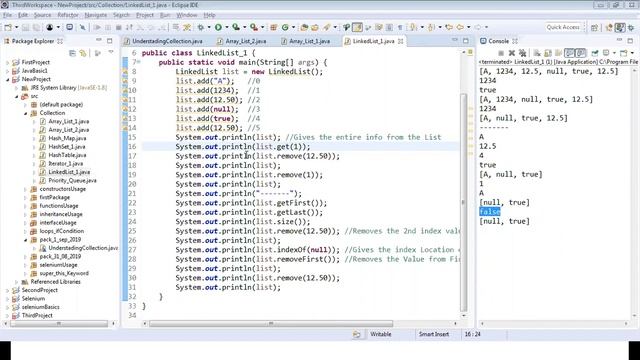Image resolution: width=640 pixels, height=360 pixels.
Task: Click the New file toolbar icon
Action: (x=8, y=27)
